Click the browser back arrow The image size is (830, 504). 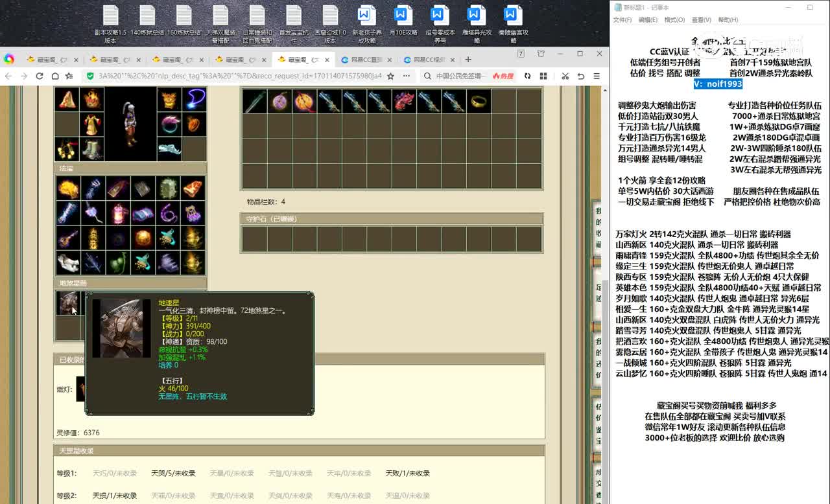pyautogui.click(x=9, y=76)
